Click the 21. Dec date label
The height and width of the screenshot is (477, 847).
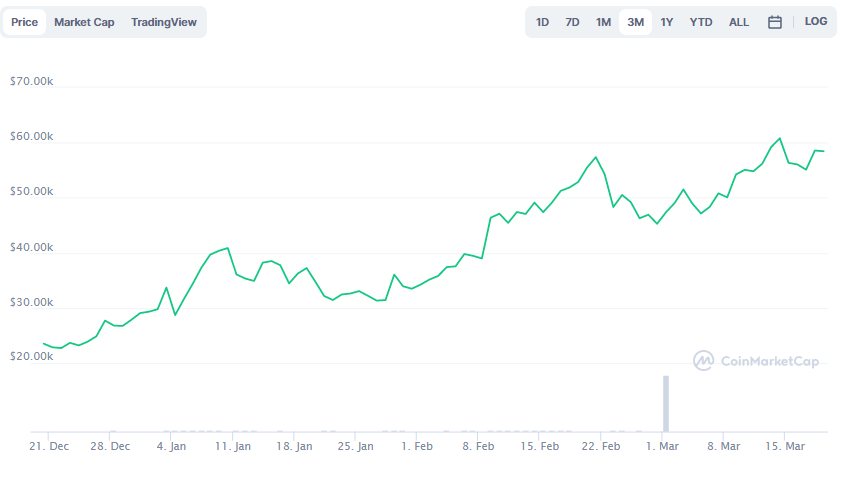point(49,446)
